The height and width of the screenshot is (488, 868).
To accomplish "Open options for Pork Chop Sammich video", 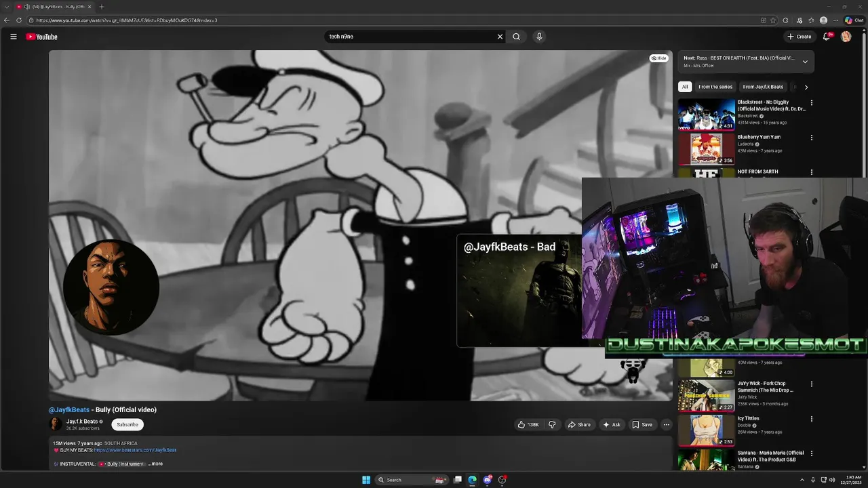I will (x=811, y=384).
